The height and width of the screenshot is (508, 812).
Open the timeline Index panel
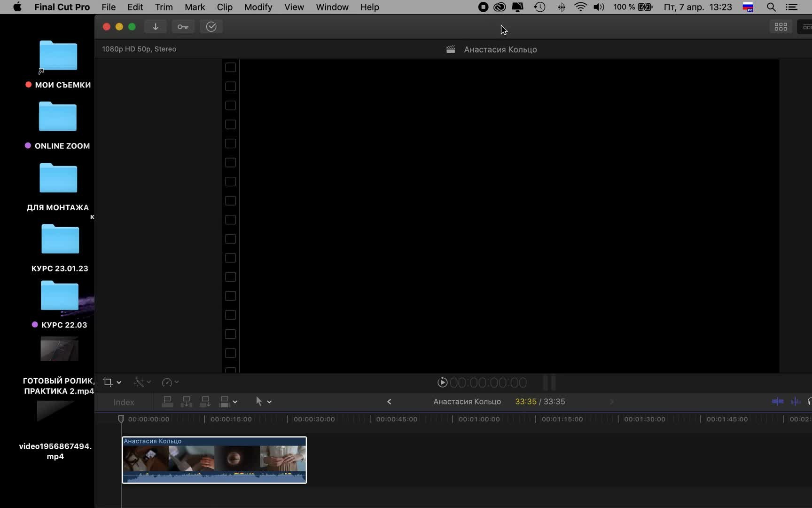point(124,402)
